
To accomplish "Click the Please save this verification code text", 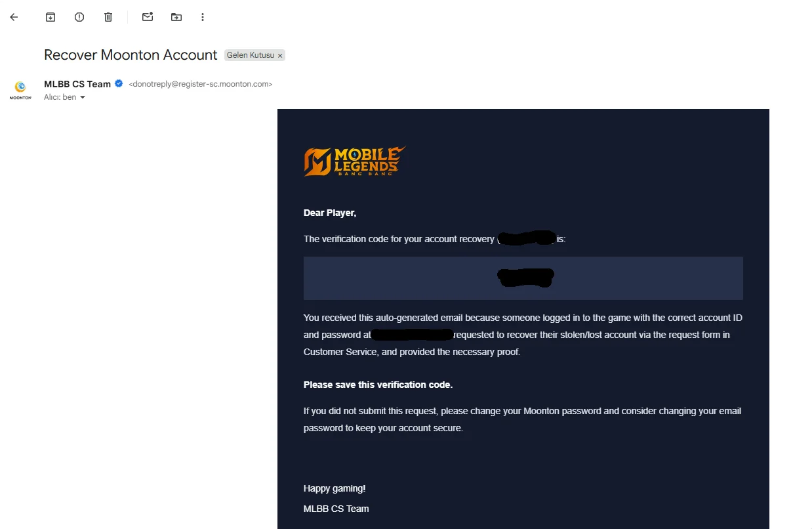I will (378, 385).
